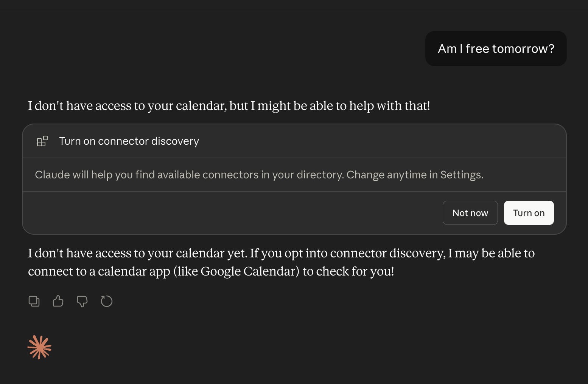The image size is (588, 384).
Task: Dismiss the prompt with Not now
Action: (x=470, y=213)
